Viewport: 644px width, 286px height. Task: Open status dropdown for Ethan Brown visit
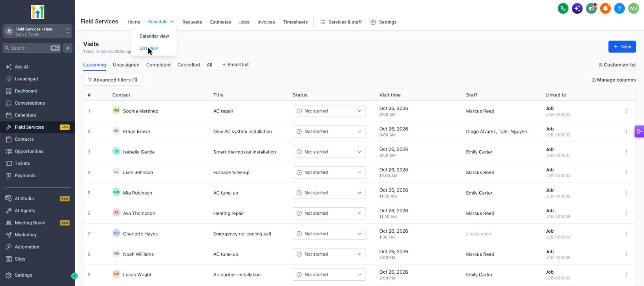pyautogui.click(x=329, y=132)
